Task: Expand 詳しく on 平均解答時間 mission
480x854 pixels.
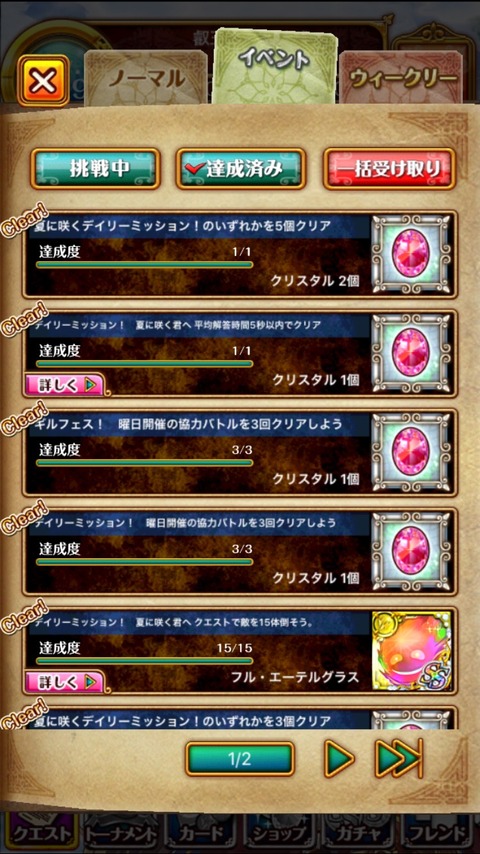Action: [x=63, y=385]
